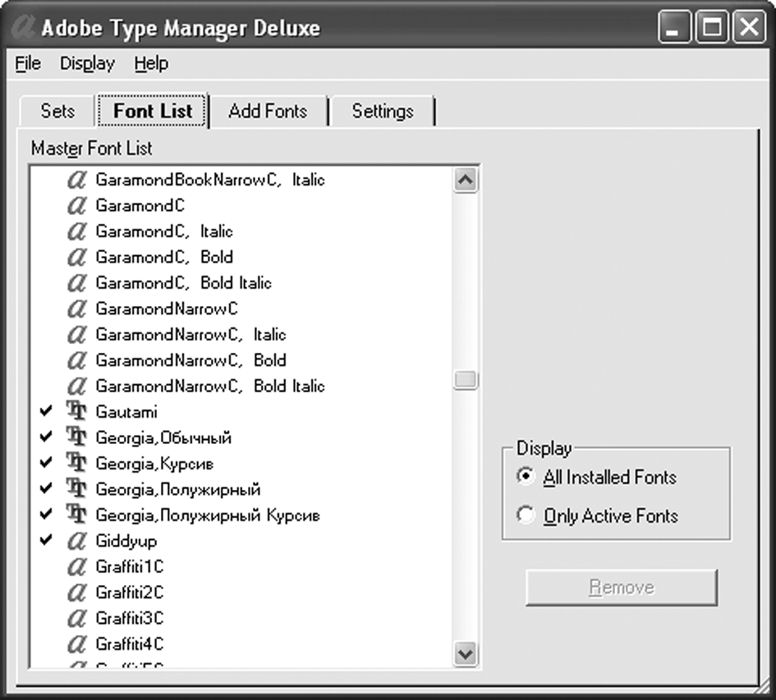Click the font icon beside Graffiti3C
The image size is (776, 700).
(x=76, y=618)
